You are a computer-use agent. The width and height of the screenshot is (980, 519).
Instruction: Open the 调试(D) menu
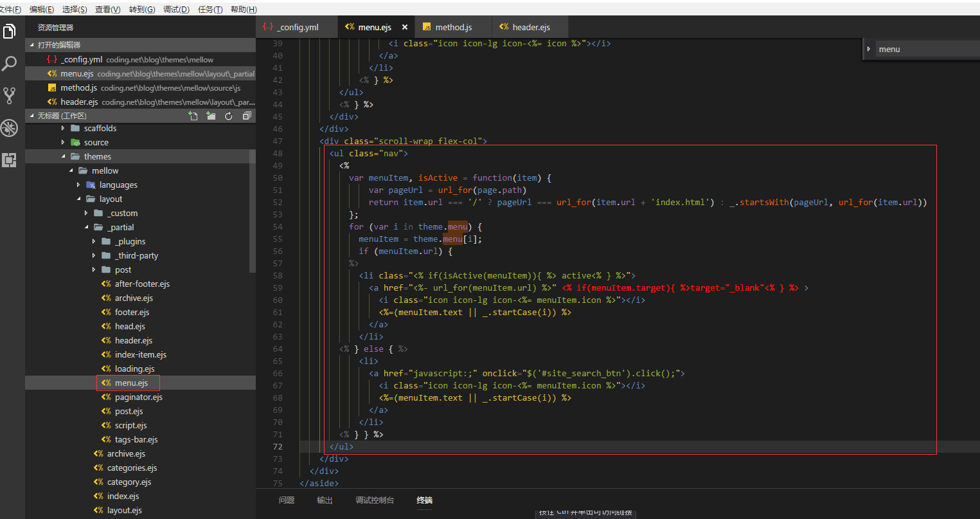[x=176, y=9]
